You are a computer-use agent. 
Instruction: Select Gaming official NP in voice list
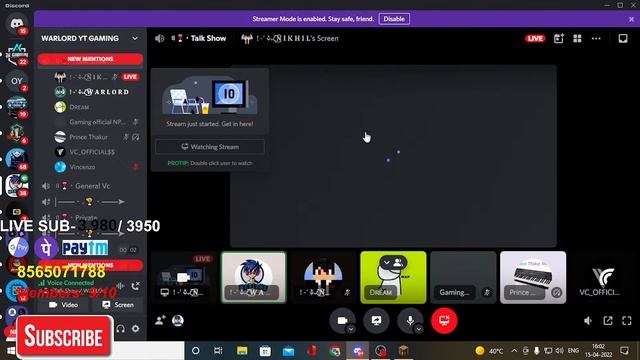[97, 122]
